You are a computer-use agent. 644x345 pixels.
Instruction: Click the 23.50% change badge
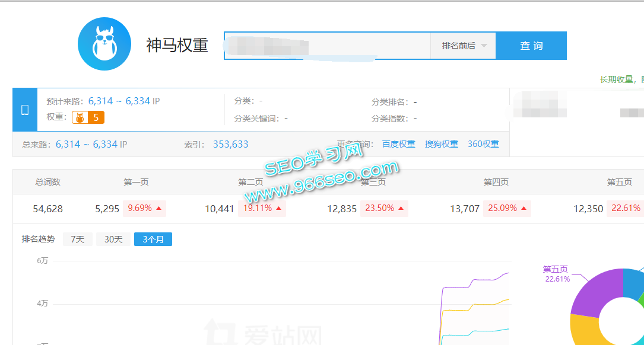(384, 209)
